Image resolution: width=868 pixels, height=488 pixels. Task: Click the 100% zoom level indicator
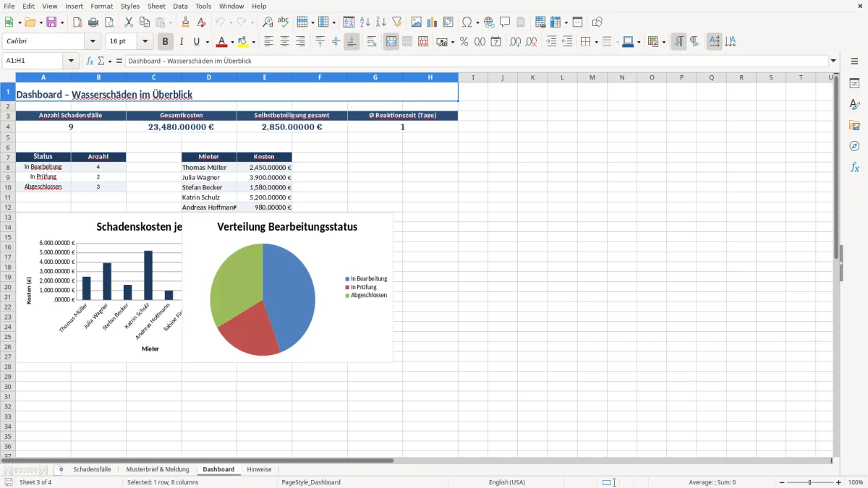(856, 482)
